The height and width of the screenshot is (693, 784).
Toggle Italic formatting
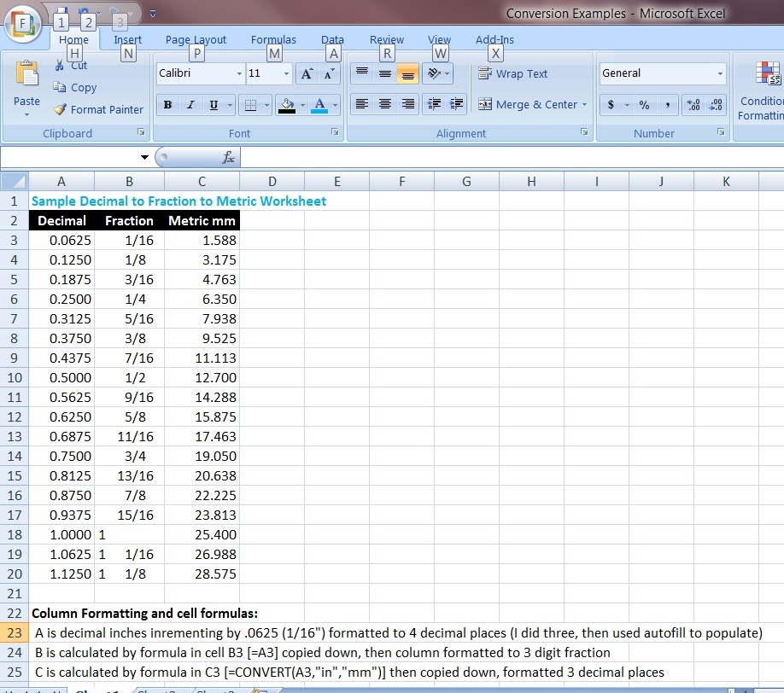[x=190, y=105]
